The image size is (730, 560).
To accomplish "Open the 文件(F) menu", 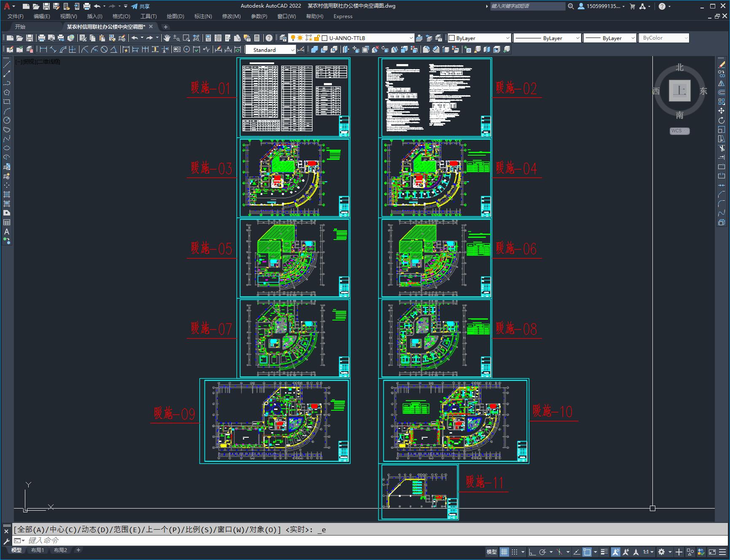I will pyautogui.click(x=16, y=16).
